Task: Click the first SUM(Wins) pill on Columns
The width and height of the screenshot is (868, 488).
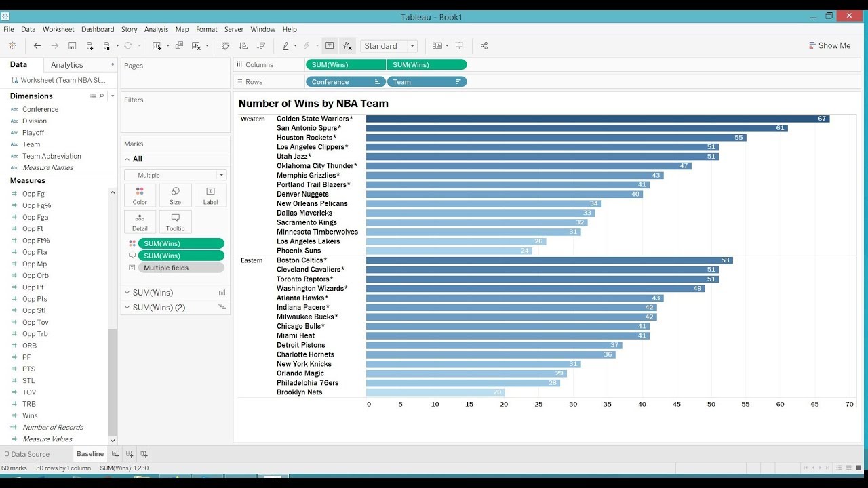Action: [x=346, y=65]
